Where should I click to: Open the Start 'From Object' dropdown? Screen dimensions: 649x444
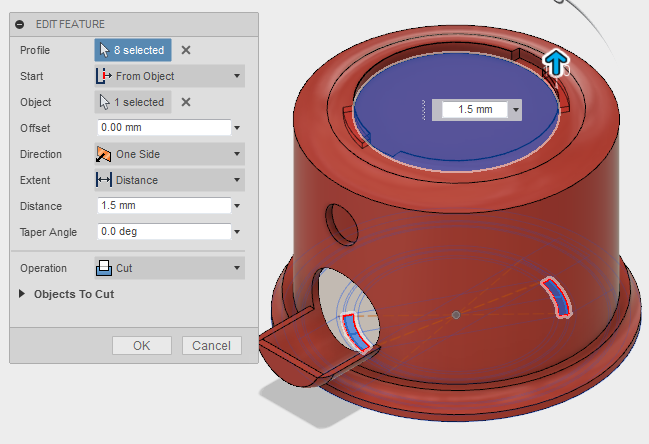point(170,76)
